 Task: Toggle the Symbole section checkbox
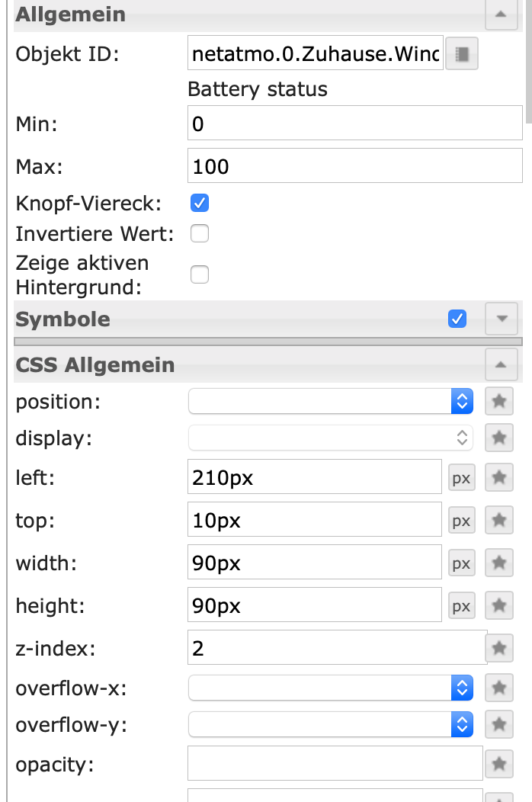click(457, 319)
